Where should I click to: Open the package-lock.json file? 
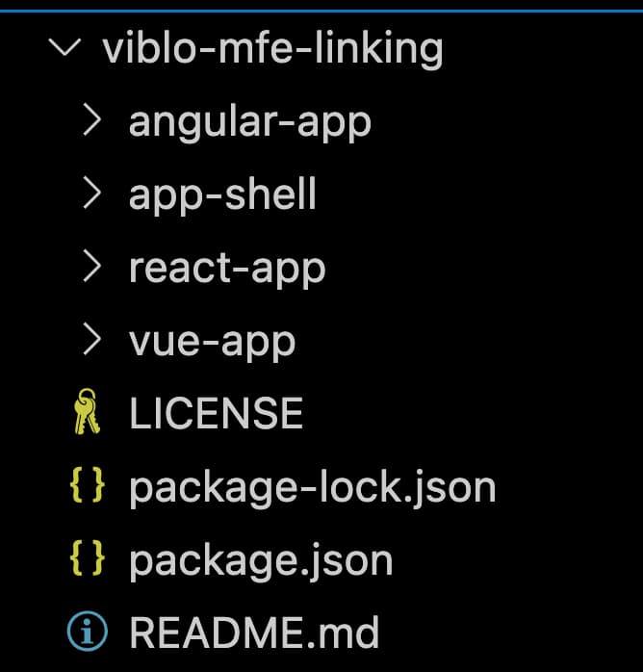(x=312, y=488)
